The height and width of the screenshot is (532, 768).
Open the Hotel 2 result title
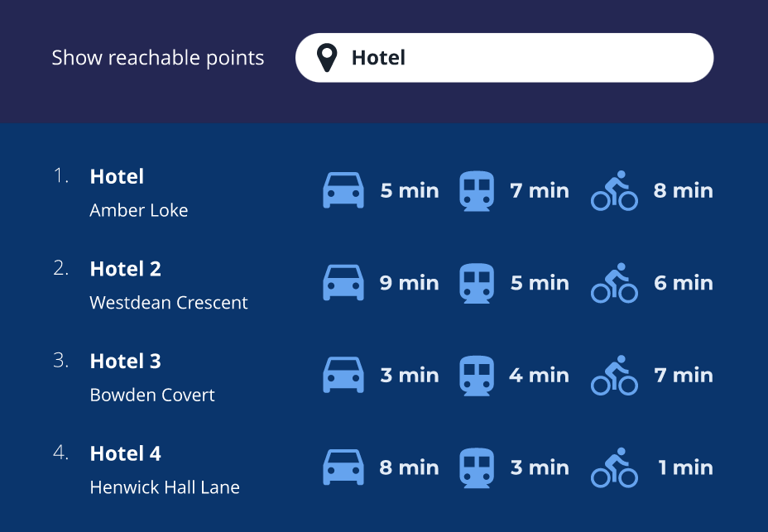point(126,269)
